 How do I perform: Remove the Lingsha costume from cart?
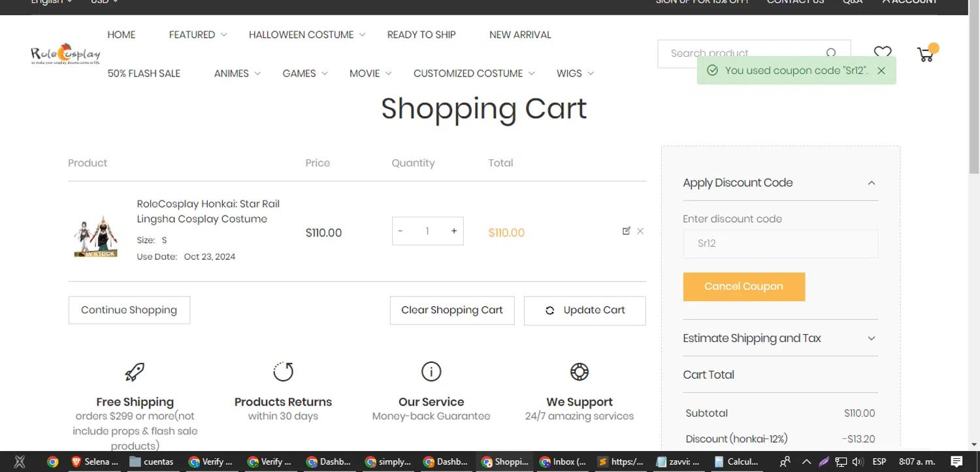[x=640, y=230]
